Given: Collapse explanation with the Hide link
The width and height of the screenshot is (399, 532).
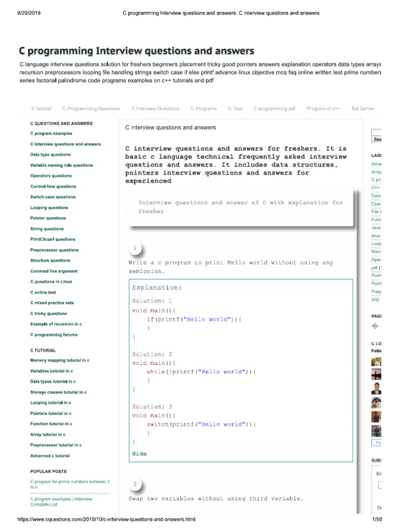Looking at the screenshot, I should (x=139, y=454).
